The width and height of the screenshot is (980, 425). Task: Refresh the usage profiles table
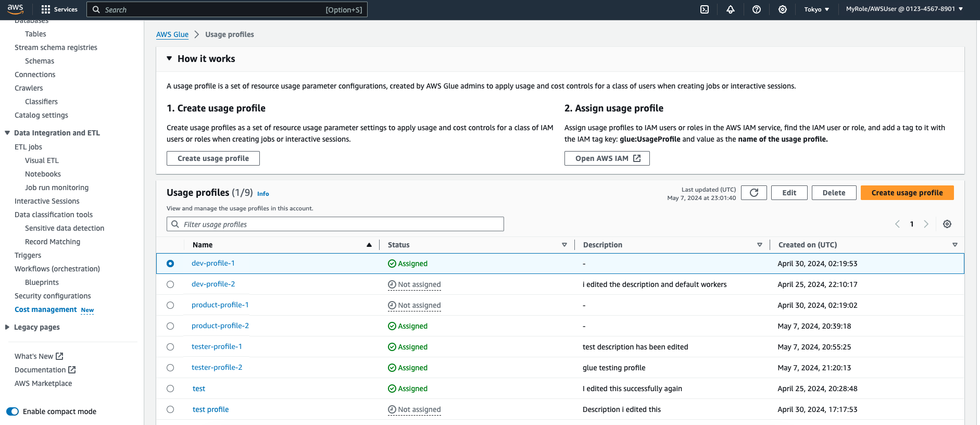click(x=753, y=193)
